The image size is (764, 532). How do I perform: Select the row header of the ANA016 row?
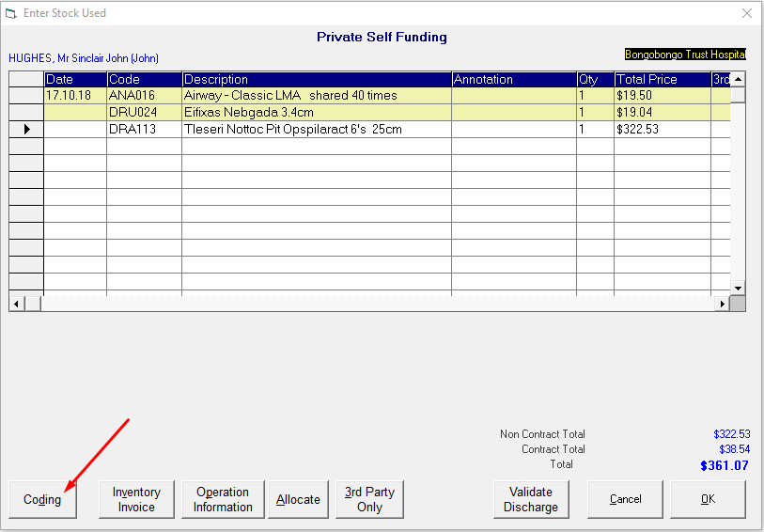[27, 96]
